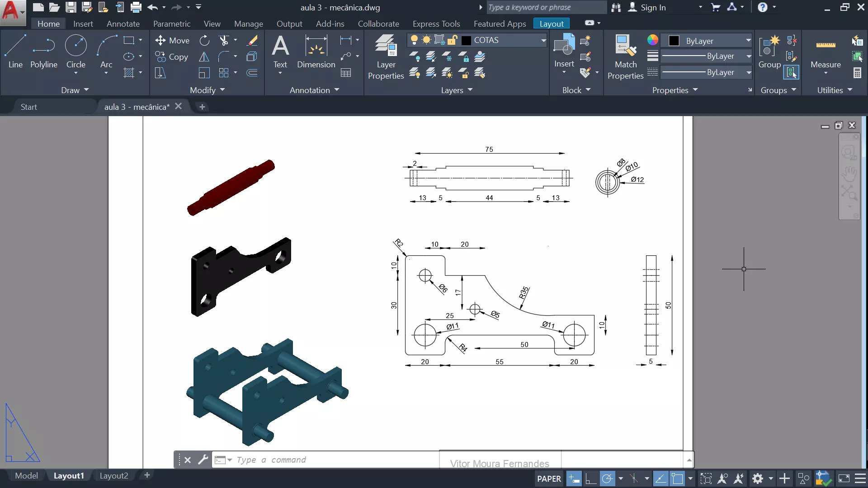Open the COTAS layer dropdown

(x=543, y=41)
